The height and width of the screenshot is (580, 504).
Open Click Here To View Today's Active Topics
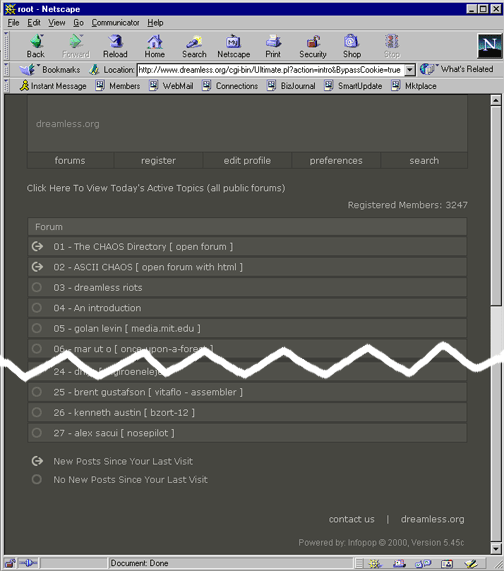[156, 188]
